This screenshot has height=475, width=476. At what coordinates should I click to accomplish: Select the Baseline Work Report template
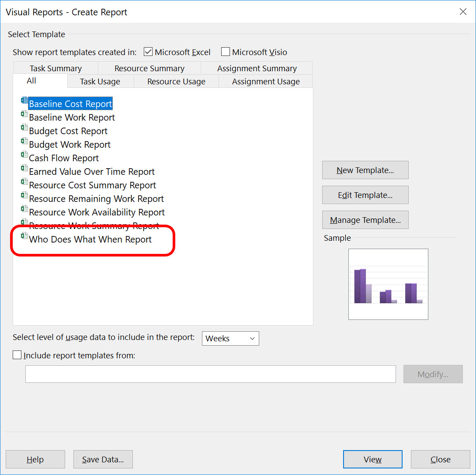pos(72,118)
